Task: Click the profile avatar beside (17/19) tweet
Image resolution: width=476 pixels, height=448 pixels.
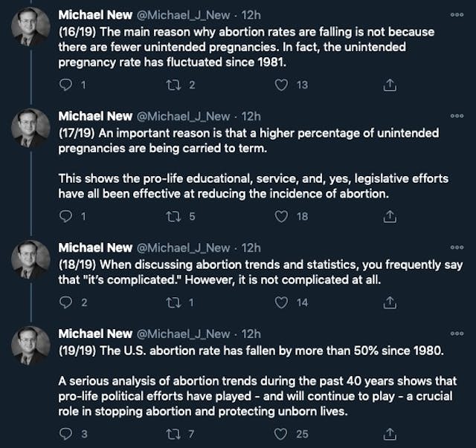Action: point(30,128)
